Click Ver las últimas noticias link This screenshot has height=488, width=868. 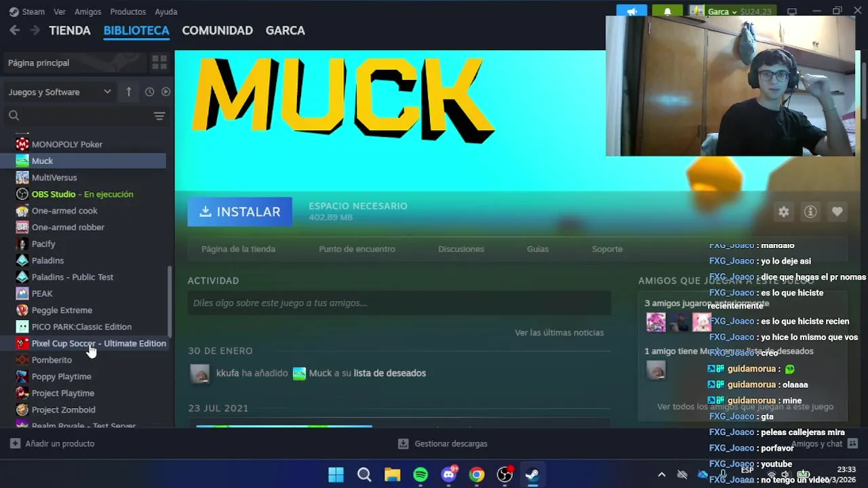(559, 333)
